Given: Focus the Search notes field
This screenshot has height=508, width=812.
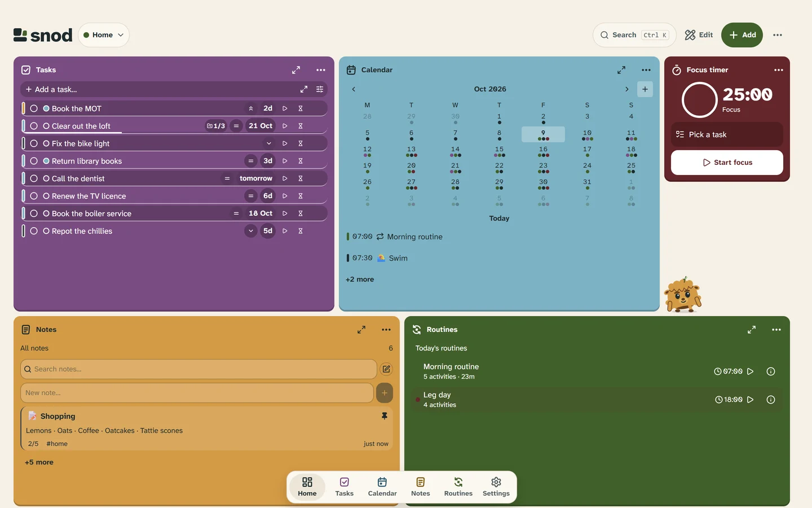Looking at the screenshot, I should pyautogui.click(x=198, y=369).
